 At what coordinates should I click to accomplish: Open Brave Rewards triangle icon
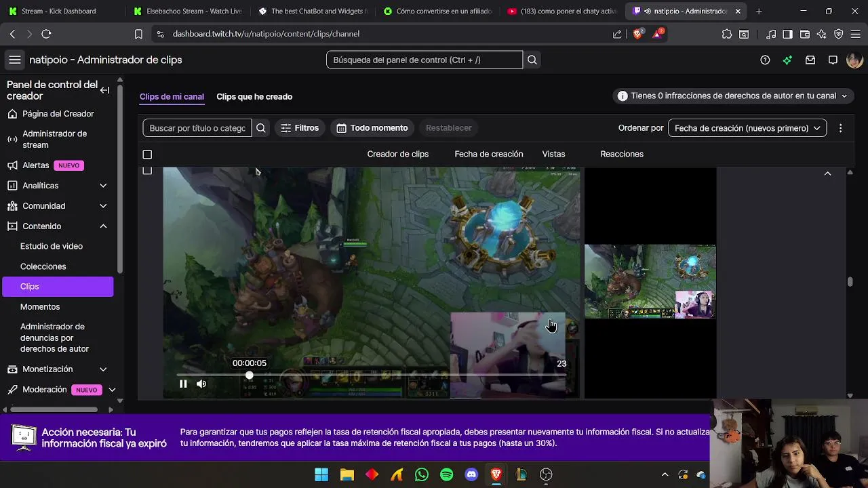[658, 33]
